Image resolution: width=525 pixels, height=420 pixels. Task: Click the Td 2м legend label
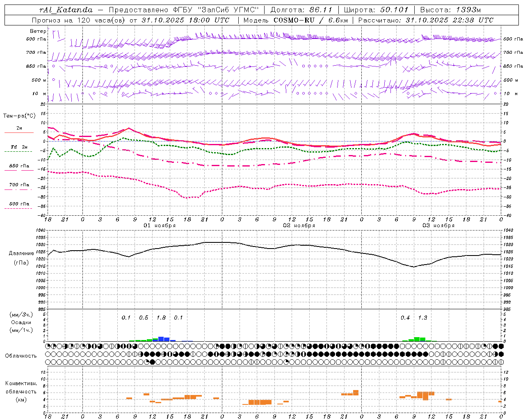pos(19,147)
